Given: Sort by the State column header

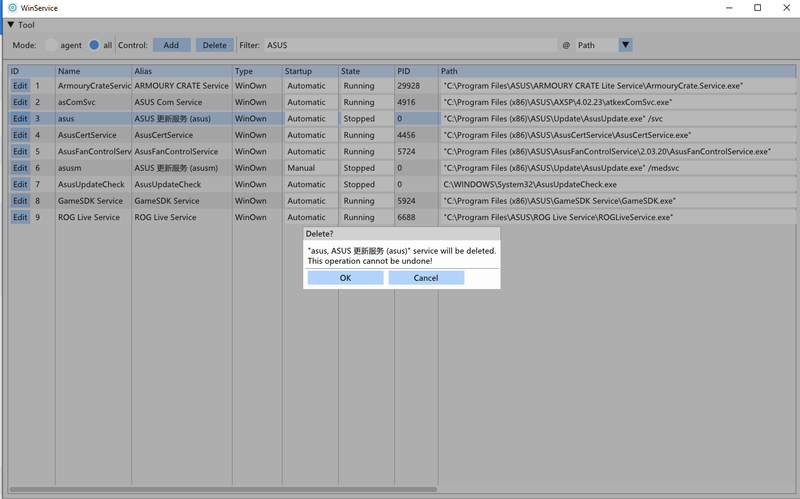Looking at the screenshot, I should [x=366, y=71].
